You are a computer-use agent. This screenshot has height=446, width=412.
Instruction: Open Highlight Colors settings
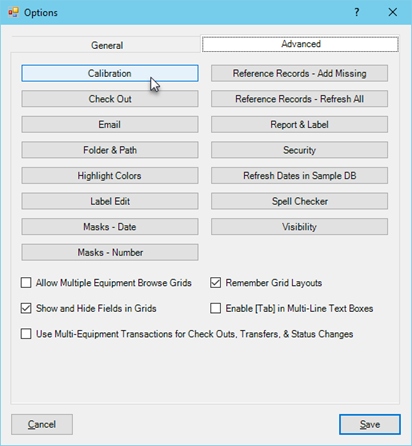pyautogui.click(x=110, y=176)
